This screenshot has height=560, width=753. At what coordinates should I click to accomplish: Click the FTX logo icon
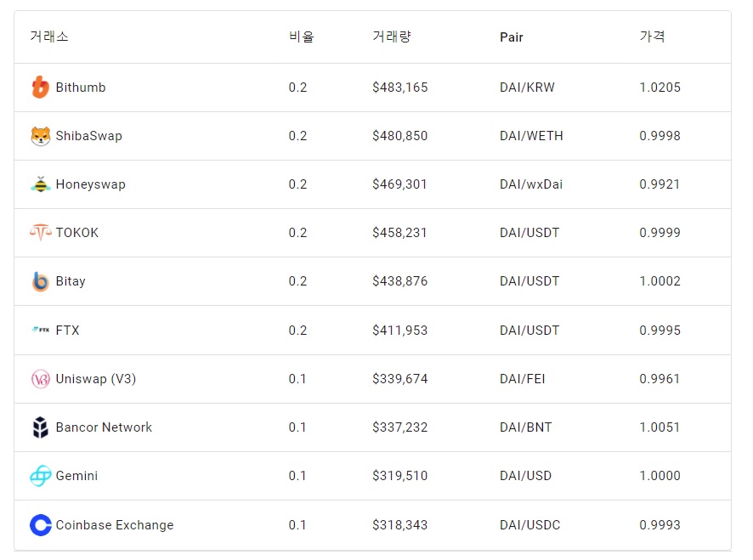pos(40,330)
